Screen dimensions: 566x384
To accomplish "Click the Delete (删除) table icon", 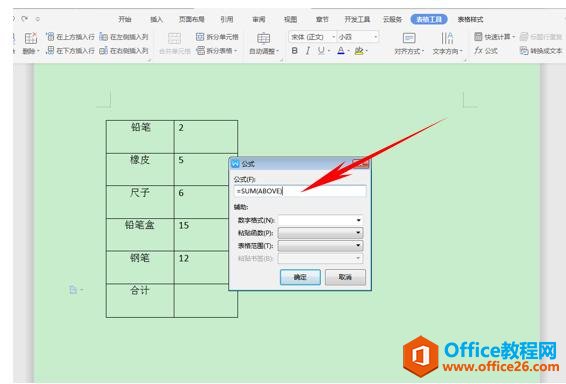I will click(x=31, y=38).
